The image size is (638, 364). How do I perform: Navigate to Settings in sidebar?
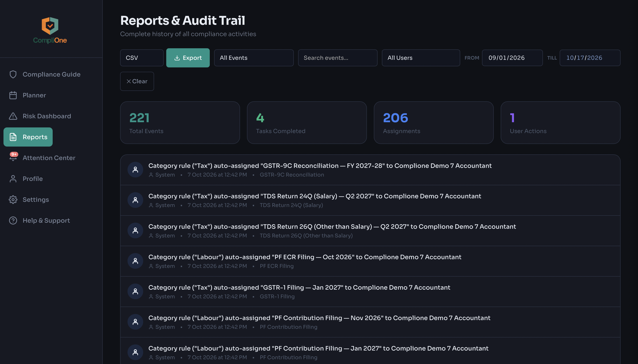(x=36, y=199)
